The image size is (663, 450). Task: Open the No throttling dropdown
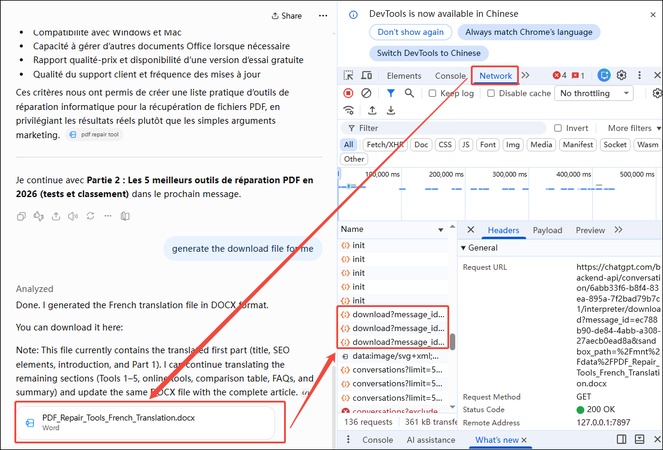[594, 93]
